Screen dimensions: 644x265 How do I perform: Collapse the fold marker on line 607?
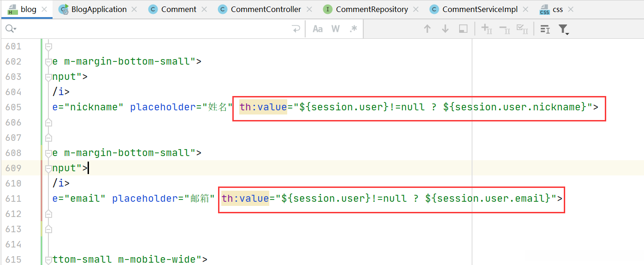click(x=48, y=138)
